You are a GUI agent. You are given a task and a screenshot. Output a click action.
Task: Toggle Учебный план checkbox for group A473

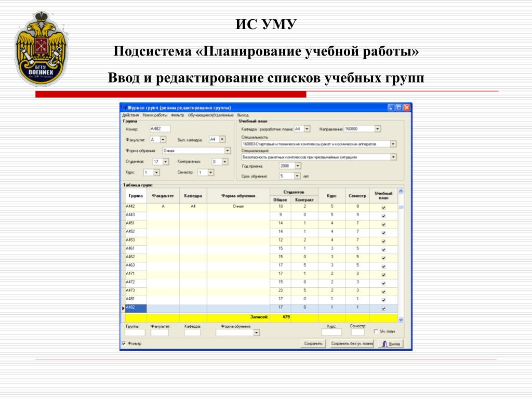pos(384,292)
